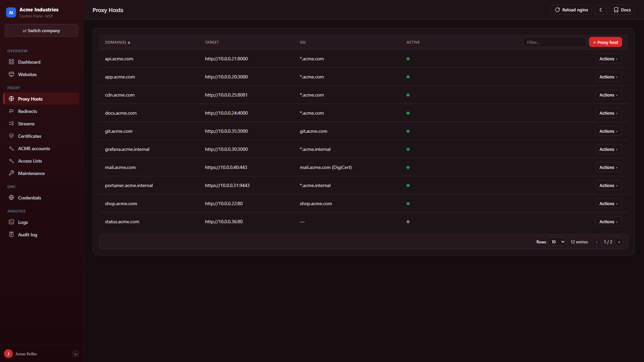Click the Switch company button
This screenshot has height=362, width=644.
[41, 31]
